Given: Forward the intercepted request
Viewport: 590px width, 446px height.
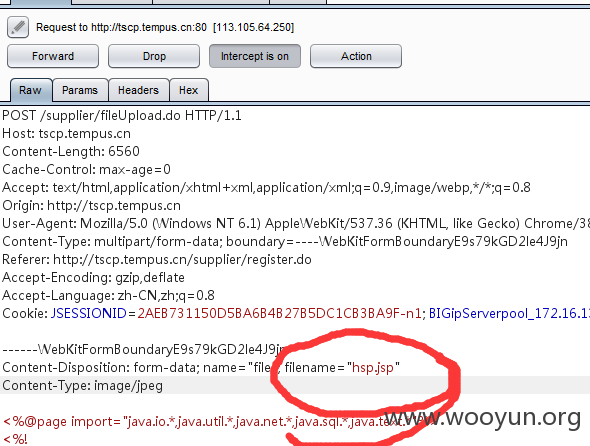Looking at the screenshot, I should coord(53,56).
